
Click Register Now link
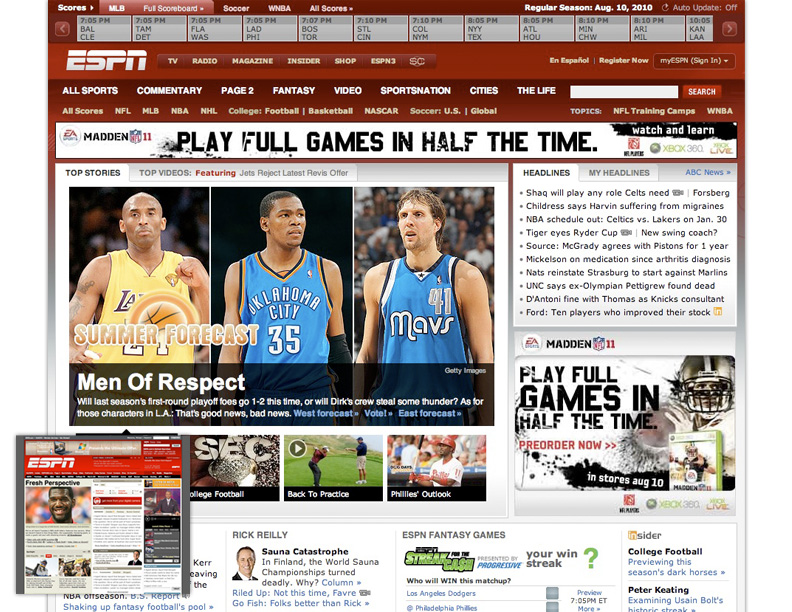623,60
